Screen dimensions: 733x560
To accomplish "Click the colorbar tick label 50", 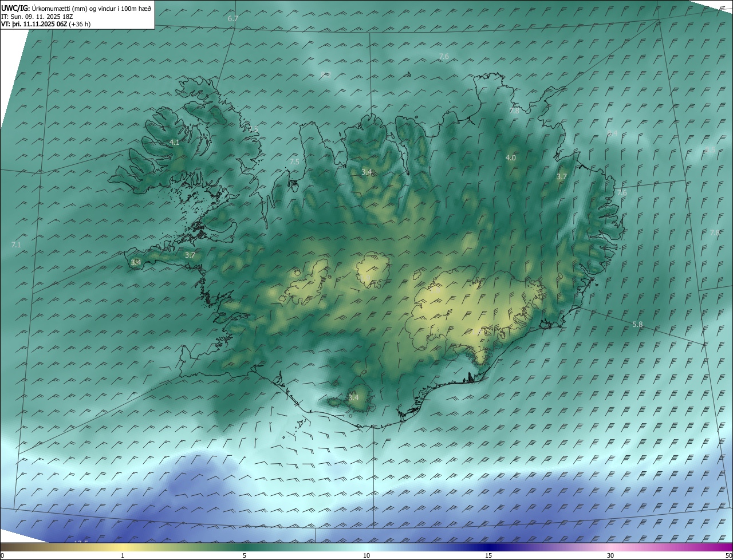I will (728, 556).
